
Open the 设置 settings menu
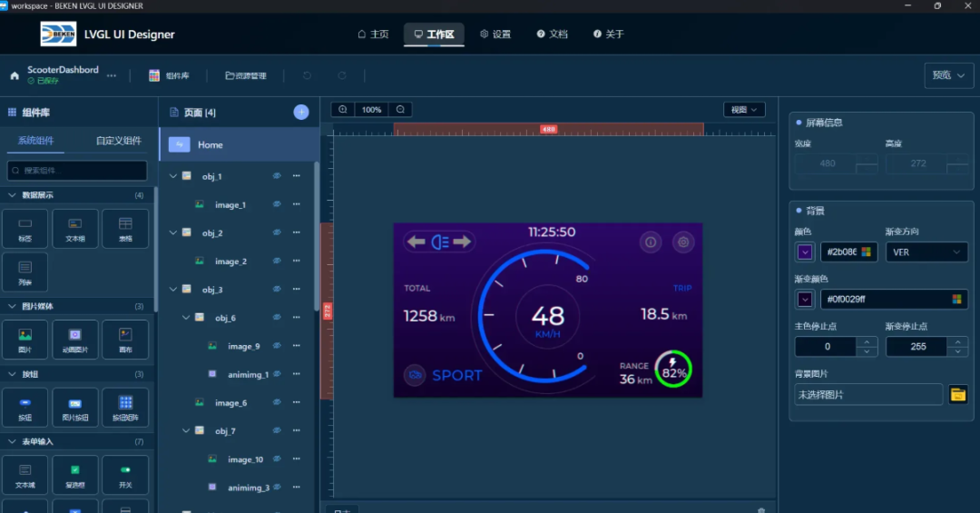[495, 35]
